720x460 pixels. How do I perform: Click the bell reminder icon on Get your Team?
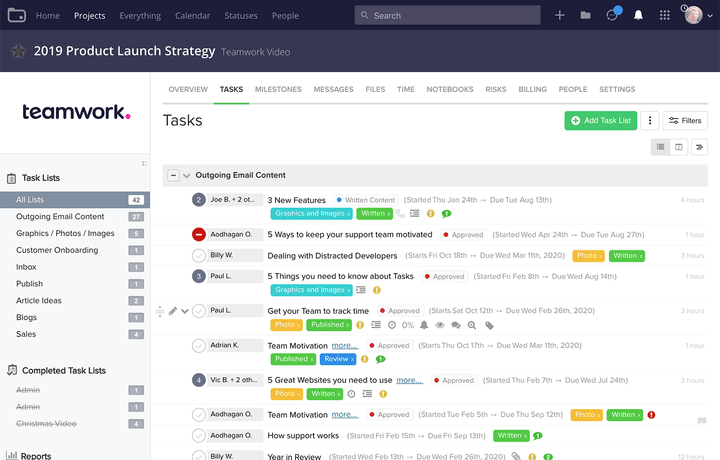424,325
